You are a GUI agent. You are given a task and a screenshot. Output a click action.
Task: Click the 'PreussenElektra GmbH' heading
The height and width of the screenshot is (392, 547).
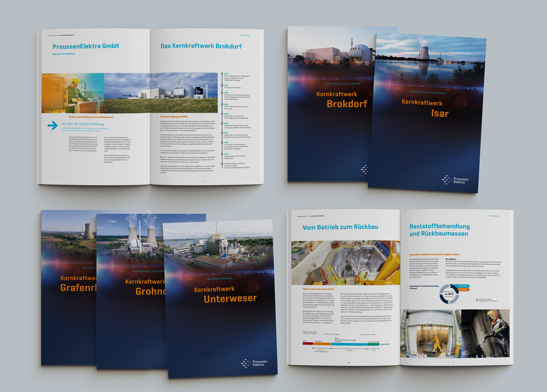pyautogui.click(x=86, y=46)
